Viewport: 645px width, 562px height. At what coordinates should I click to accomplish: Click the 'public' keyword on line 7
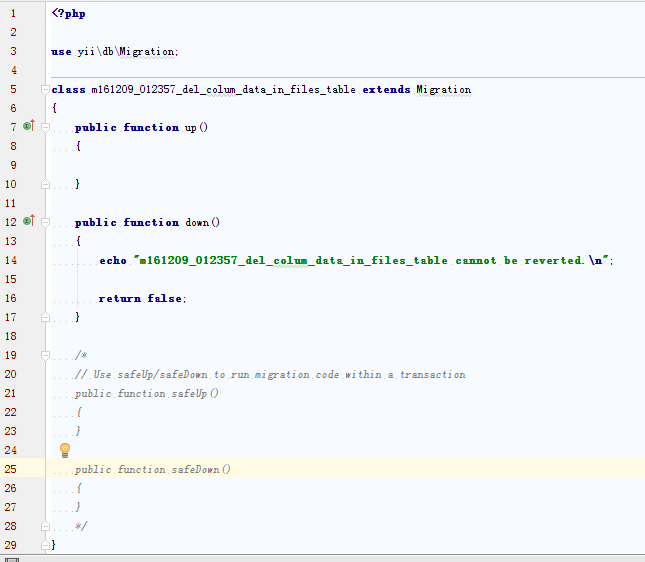coord(95,128)
